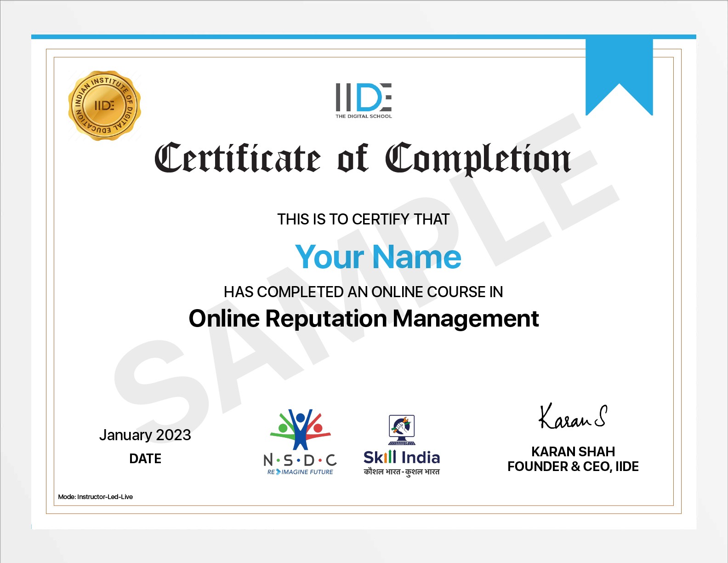Click the 'January 2023' date value
Image resolution: width=728 pixels, height=563 pixels.
click(145, 435)
